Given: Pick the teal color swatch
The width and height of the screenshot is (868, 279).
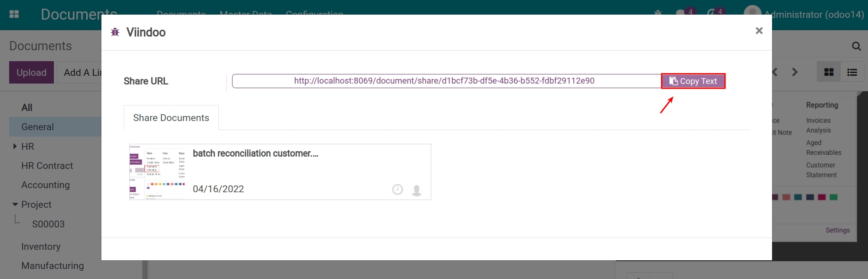Looking at the screenshot, I should pos(798,197).
